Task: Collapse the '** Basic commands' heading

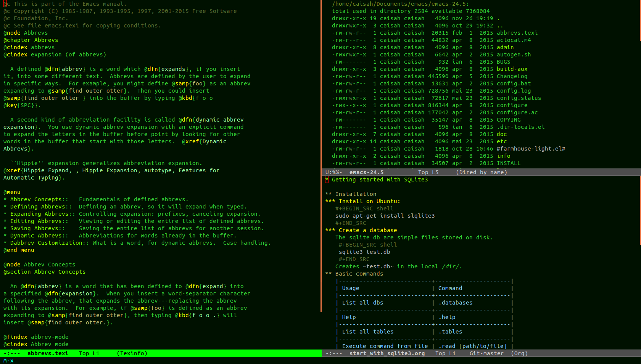Action: point(354,274)
